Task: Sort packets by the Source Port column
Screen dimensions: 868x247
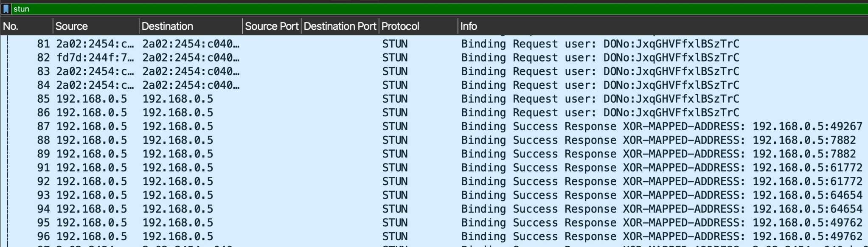Action: (x=271, y=26)
